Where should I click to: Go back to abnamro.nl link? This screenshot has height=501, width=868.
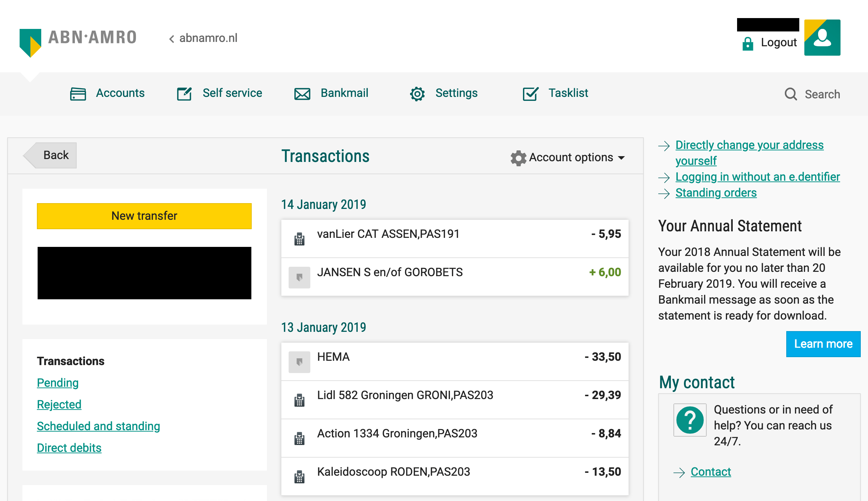click(208, 38)
